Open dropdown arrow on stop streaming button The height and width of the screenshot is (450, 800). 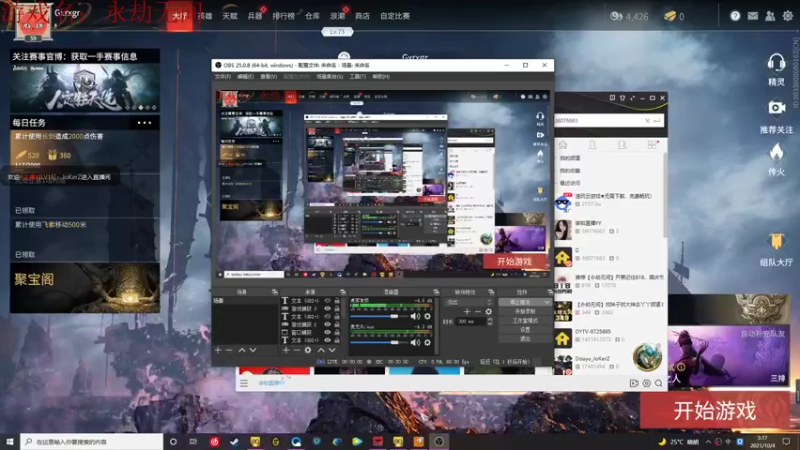tap(546, 302)
